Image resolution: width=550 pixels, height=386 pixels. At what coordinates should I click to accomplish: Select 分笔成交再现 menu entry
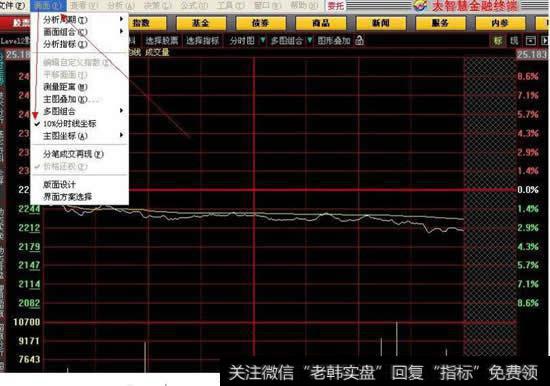80,154
